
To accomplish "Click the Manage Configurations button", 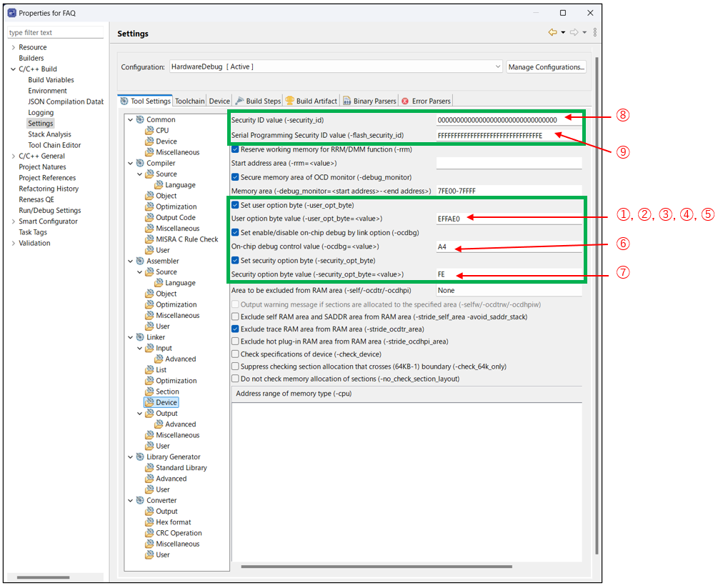I will point(547,67).
